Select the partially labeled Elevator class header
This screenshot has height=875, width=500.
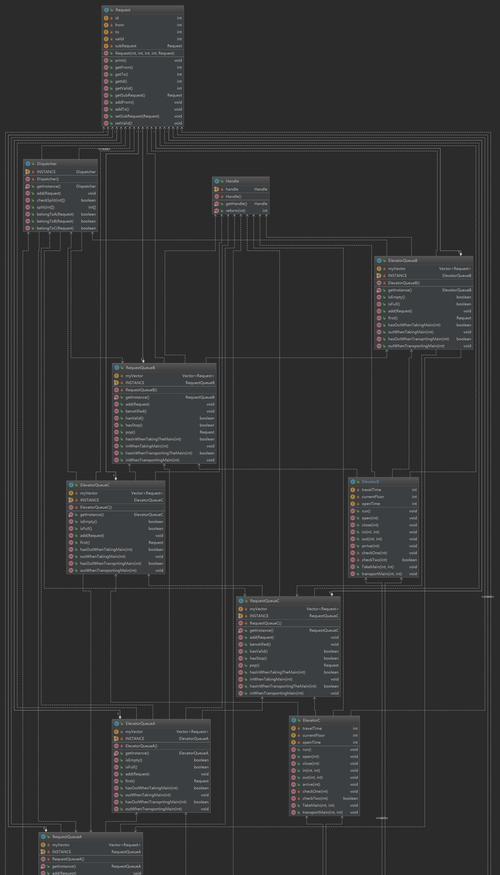coord(383,482)
